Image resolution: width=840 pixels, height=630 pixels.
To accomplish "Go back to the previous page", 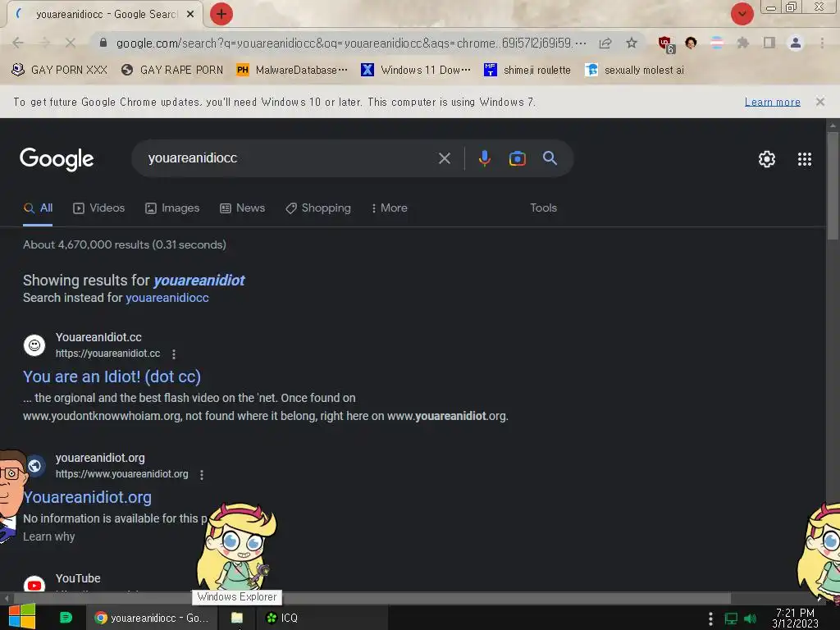I will 18,43.
